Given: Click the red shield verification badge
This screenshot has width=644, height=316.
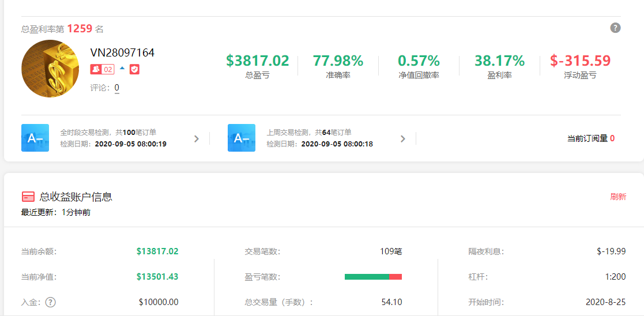Looking at the screenshot, I should coord(134,69).
